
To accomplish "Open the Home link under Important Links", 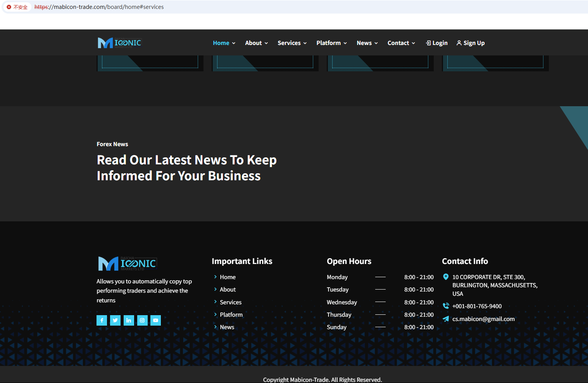I will (x=228, y=277).
